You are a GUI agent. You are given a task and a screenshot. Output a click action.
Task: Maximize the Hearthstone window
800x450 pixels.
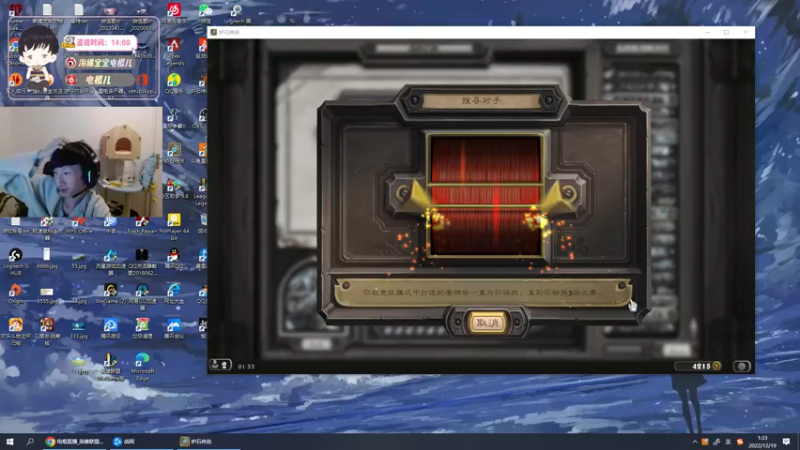tap(727, 32)
